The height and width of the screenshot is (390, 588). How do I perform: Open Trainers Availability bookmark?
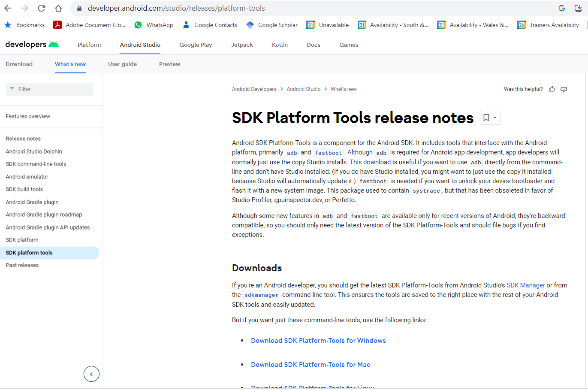pos(548,25)
